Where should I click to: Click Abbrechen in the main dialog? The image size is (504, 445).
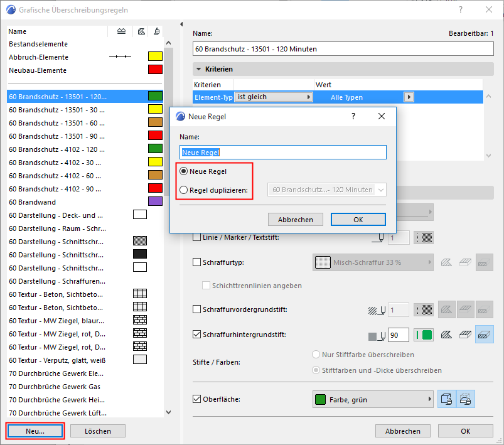(403, 431)
